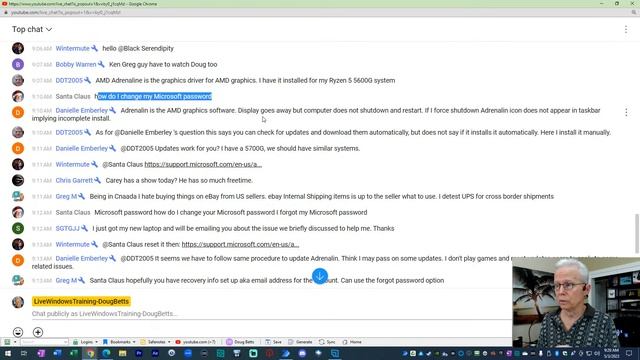Image resolution: width=640 pixels, height=360 pixels.
Task: Open options for Danielle Emberley's Adrenalin message
Action: (626, 112)
